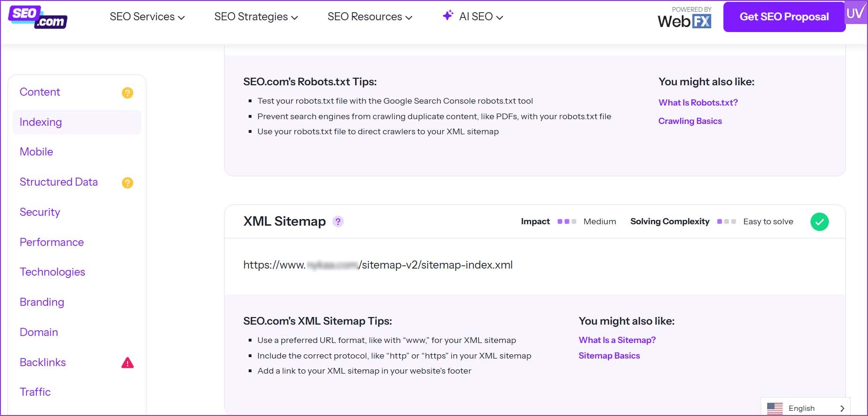The image size is (868, 416).
Task: Open the Sitemap Basics link
Action: (x=609, y=356)
